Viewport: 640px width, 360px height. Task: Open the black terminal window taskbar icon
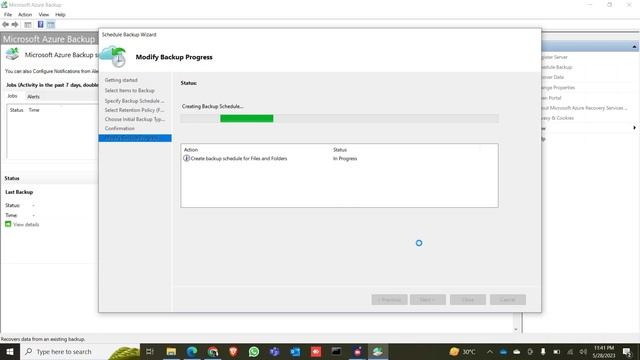[336, 351]
